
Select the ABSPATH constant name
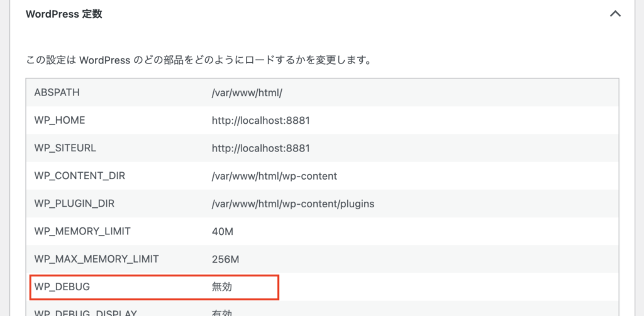[57, 93]
